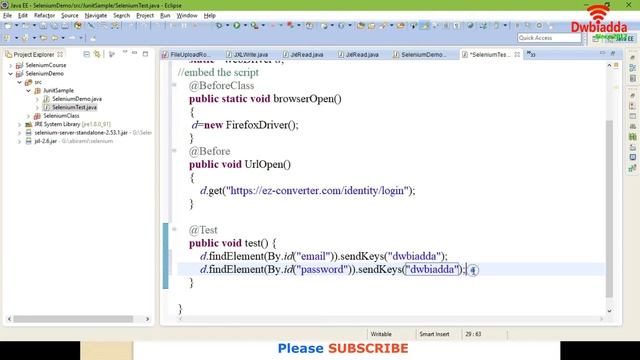Viewport: 640px width, 360px height.
Task: Click the Project Explorer horizontal scrollbar
Action: tap(73, 319)
